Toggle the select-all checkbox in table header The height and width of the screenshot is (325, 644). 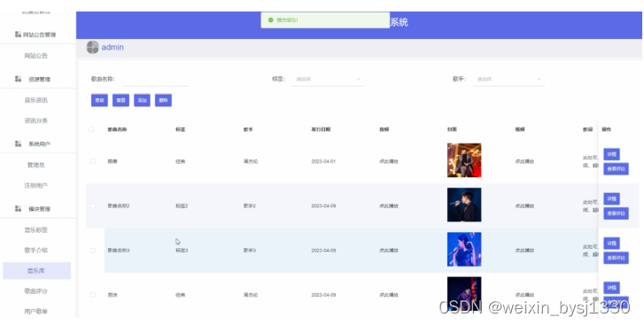pos(91,129)
